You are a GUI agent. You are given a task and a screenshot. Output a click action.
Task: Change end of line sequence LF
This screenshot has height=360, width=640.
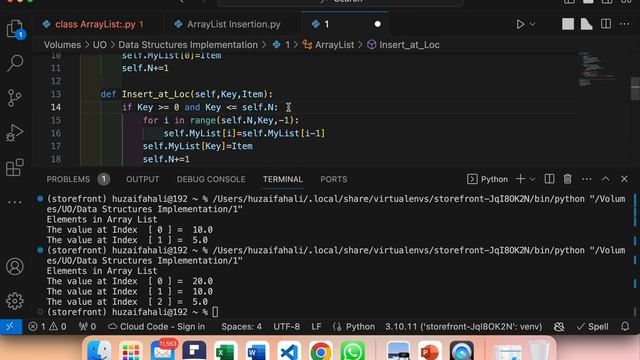316,327
